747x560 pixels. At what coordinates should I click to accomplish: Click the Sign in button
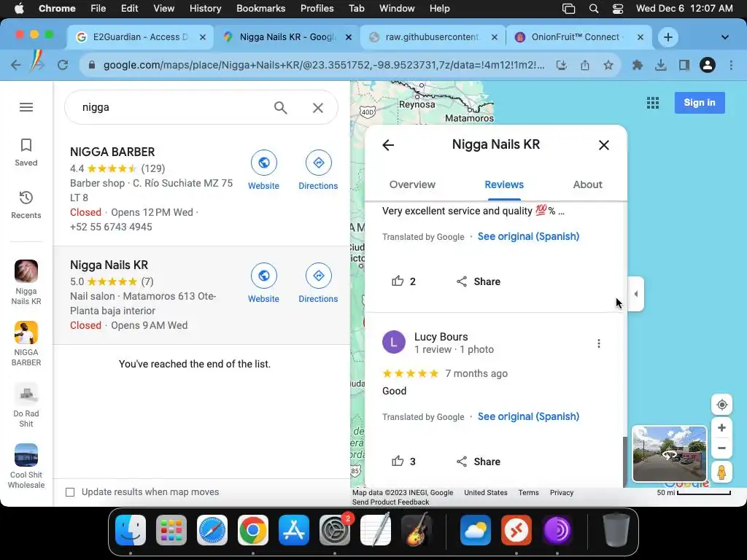(700, 103)
